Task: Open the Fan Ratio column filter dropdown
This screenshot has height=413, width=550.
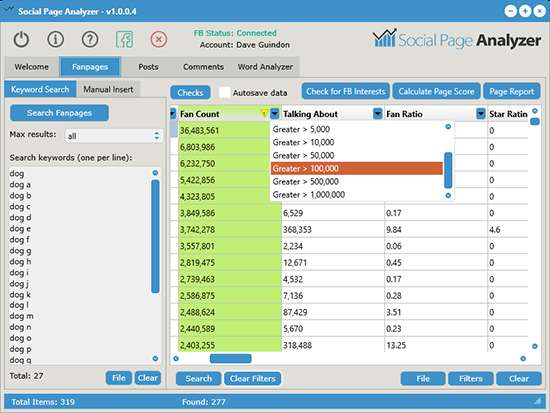Action: (481, 114)
